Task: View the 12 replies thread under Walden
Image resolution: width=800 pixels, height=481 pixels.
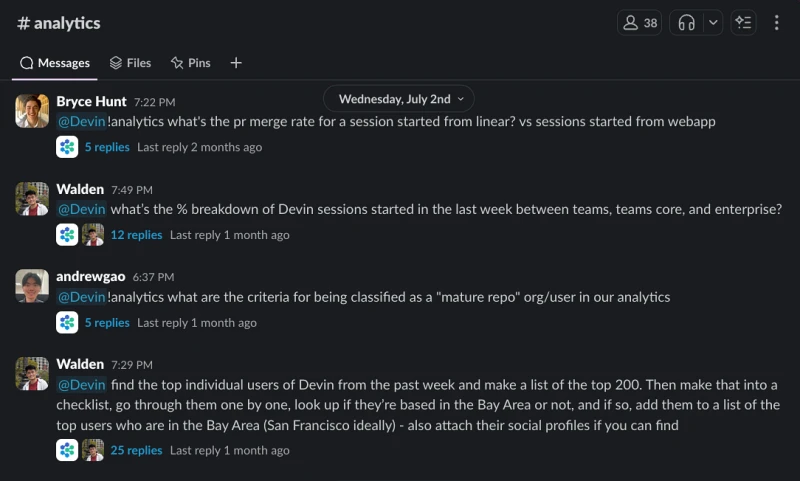Action: pos(136,235)
